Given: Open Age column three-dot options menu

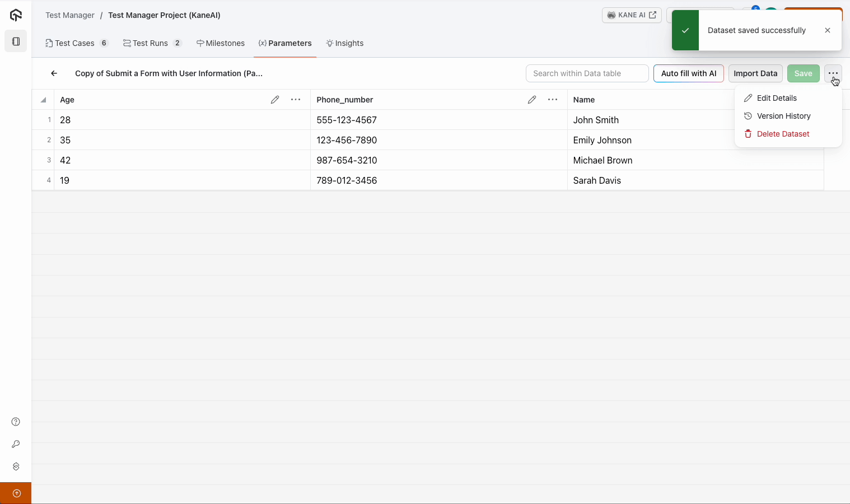Looking at the screenshot, I should click(296, 100).
